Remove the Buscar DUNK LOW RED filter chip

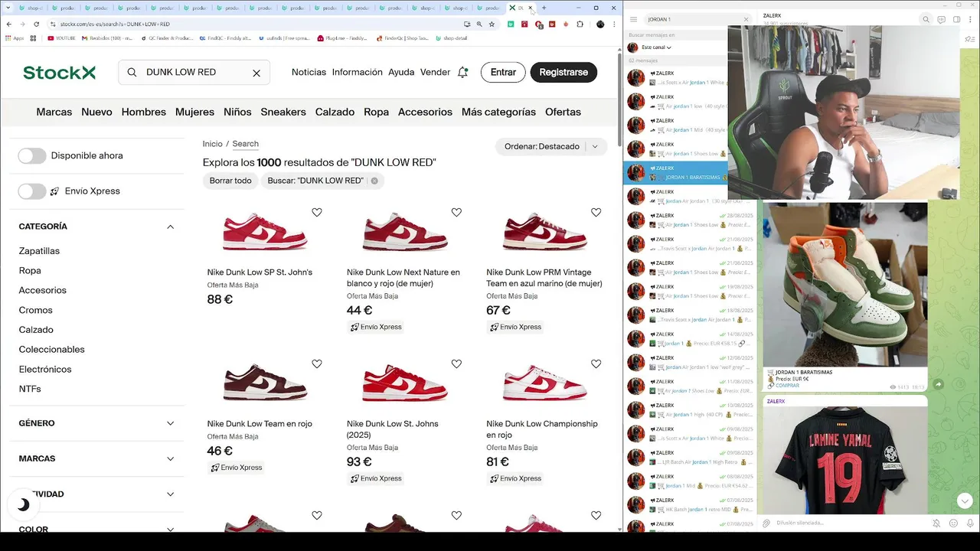(374, 181)
